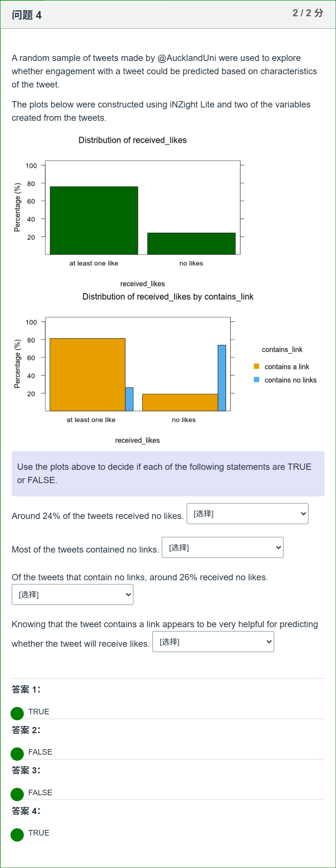336x868 pixels.
Task: Click the 'contains_link' legend heading
Action: tap(282, 349)
